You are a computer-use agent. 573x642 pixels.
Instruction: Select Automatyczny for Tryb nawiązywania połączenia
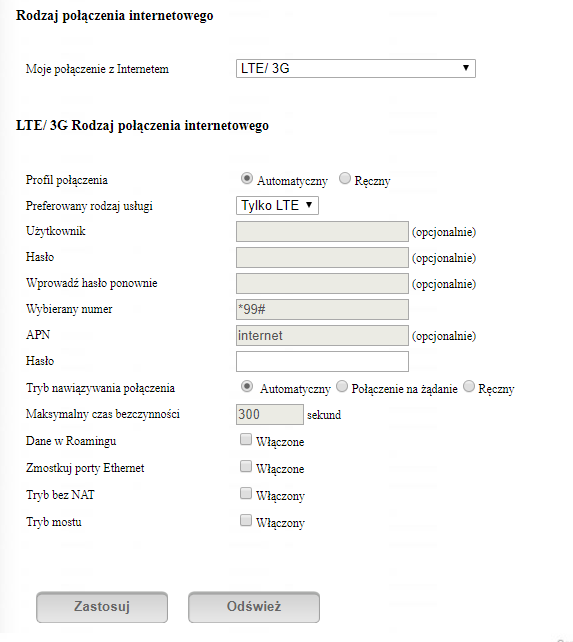pos(247,387)
